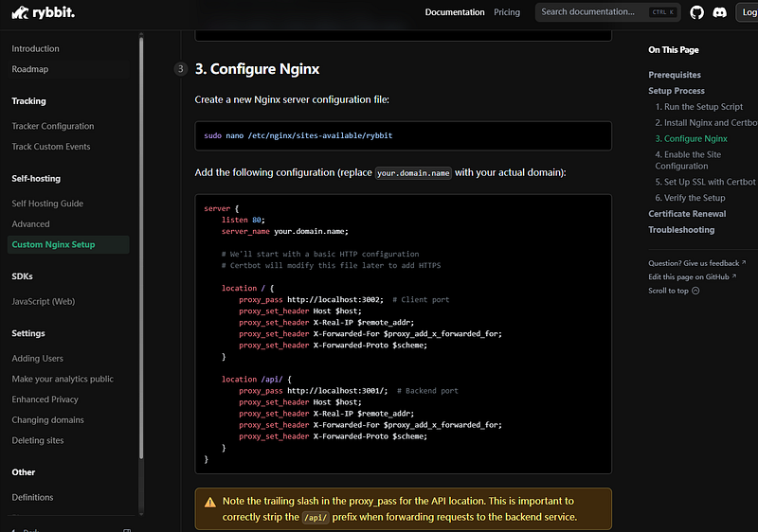Click the server_name line in config
Screen dimensions: 758x532
coord(285,231)
